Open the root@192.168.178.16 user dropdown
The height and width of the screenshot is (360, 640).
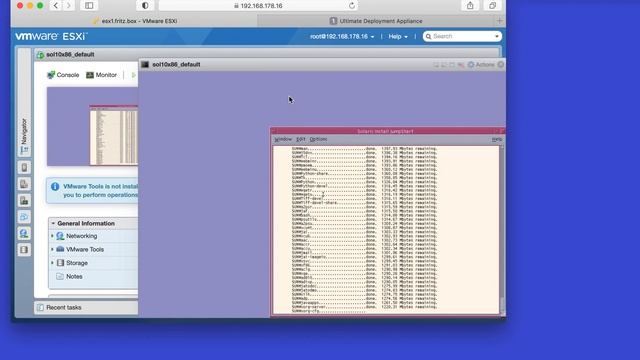(x=342, y=37)
